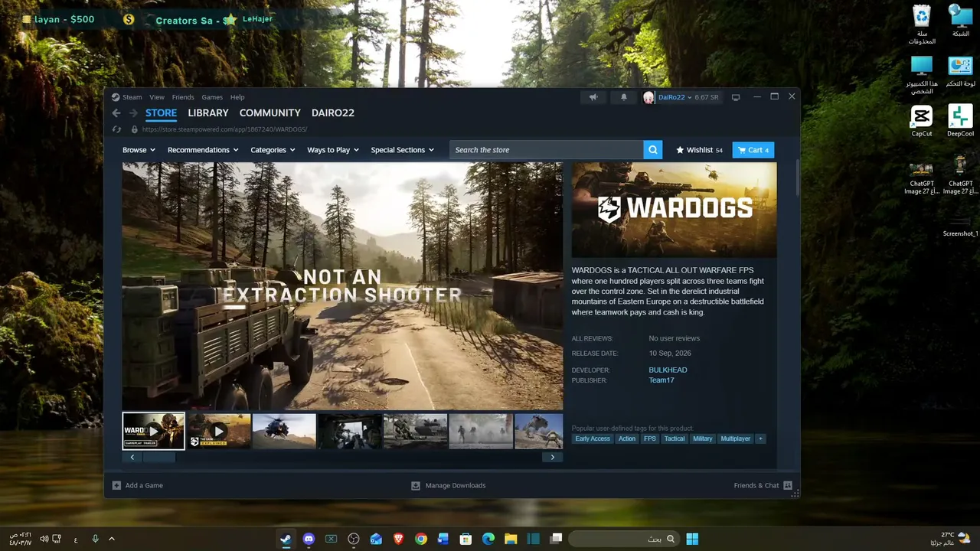Click the store search magnifier button

(x=653, y=150)
